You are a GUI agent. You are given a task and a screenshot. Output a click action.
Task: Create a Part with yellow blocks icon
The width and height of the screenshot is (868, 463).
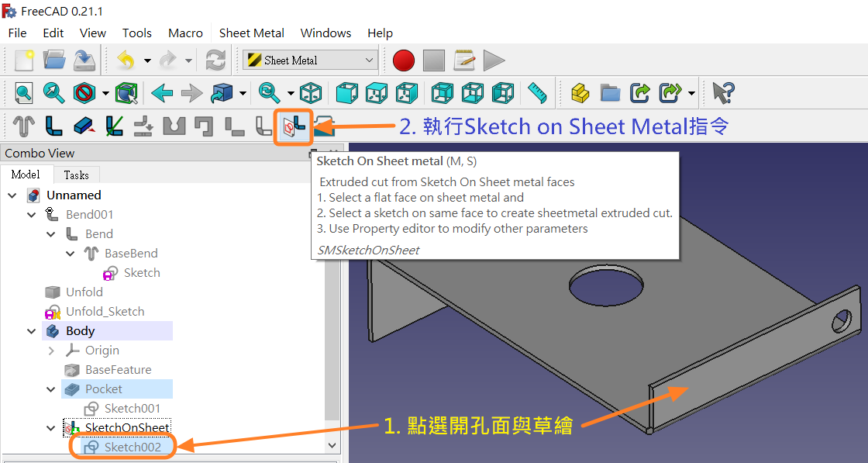(x=580, y=93)
